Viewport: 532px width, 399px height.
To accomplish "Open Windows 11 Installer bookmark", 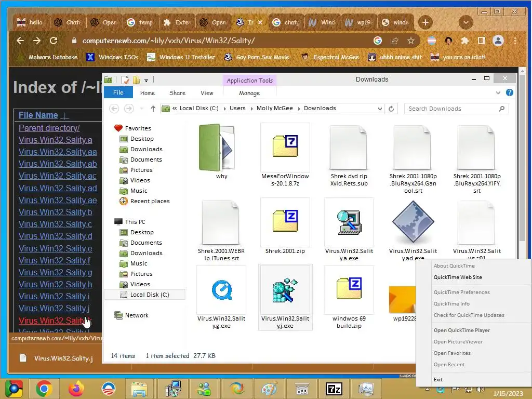I will 181,57.
